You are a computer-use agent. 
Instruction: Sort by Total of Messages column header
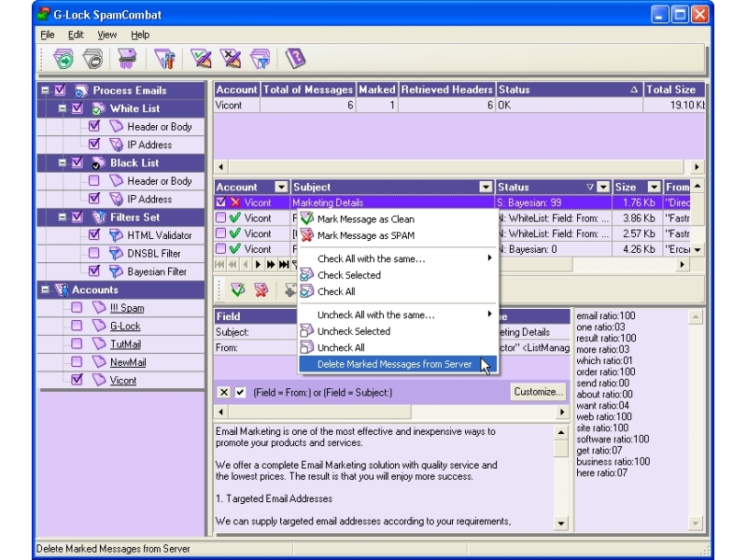[x=308, y=90]
